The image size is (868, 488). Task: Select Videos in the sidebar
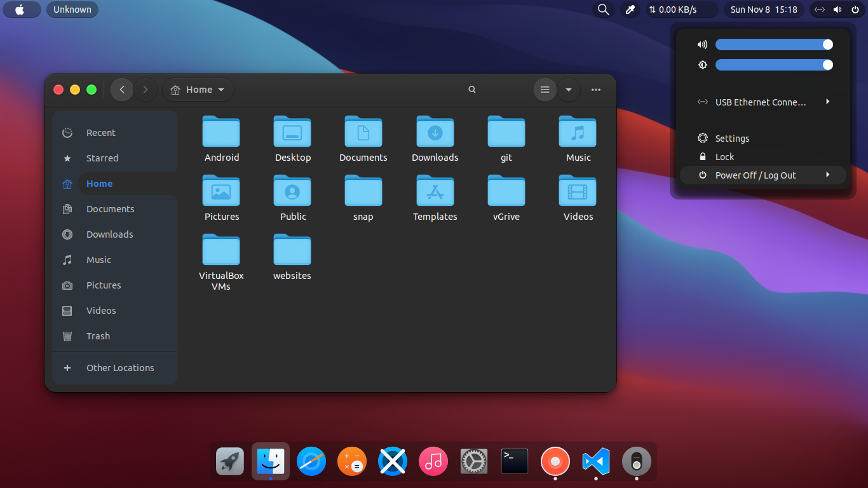[115, 311]
